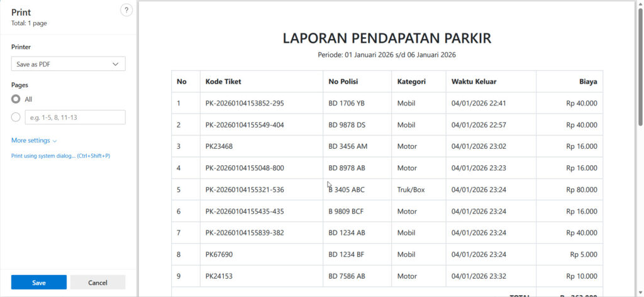This screenshot has height=297, width=644.
Task: Open the Printer dropdown showing Save as PDF
Action: 68,64
